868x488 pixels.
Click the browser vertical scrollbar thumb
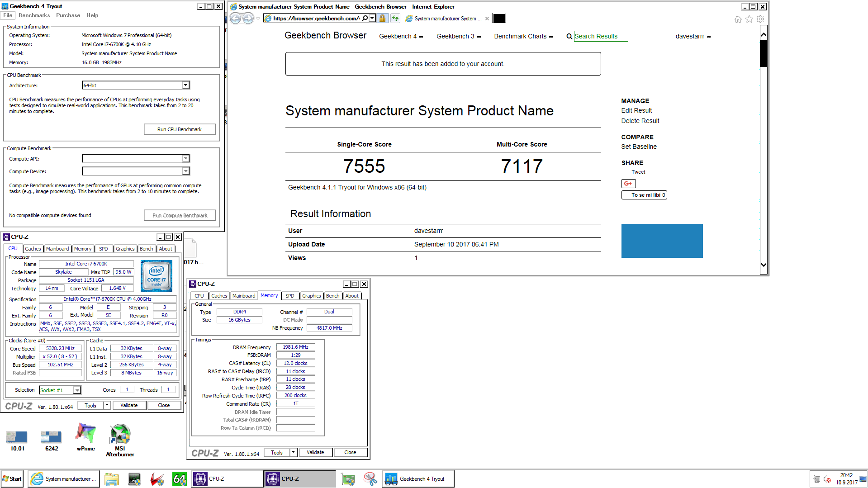[x=764, y=53]
